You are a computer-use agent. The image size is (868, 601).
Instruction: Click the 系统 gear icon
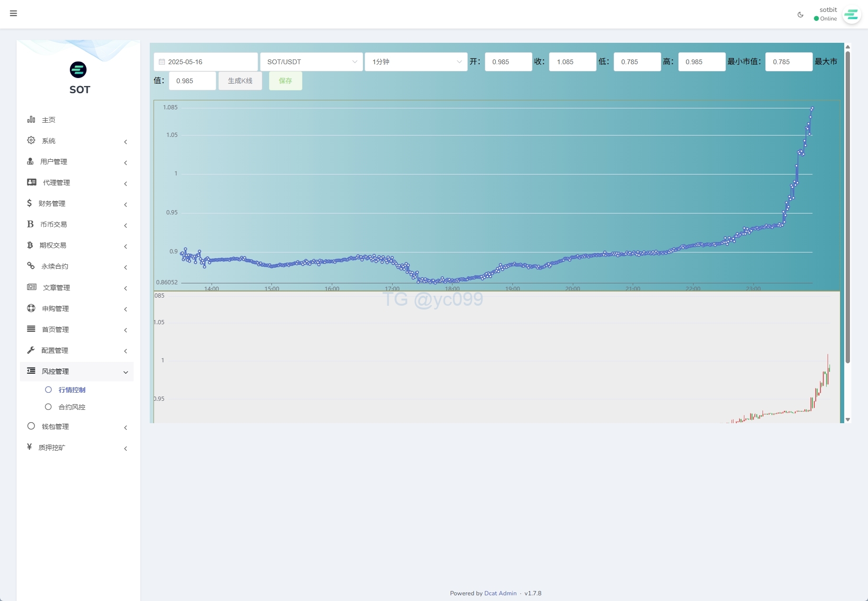[x=31, y=140]
